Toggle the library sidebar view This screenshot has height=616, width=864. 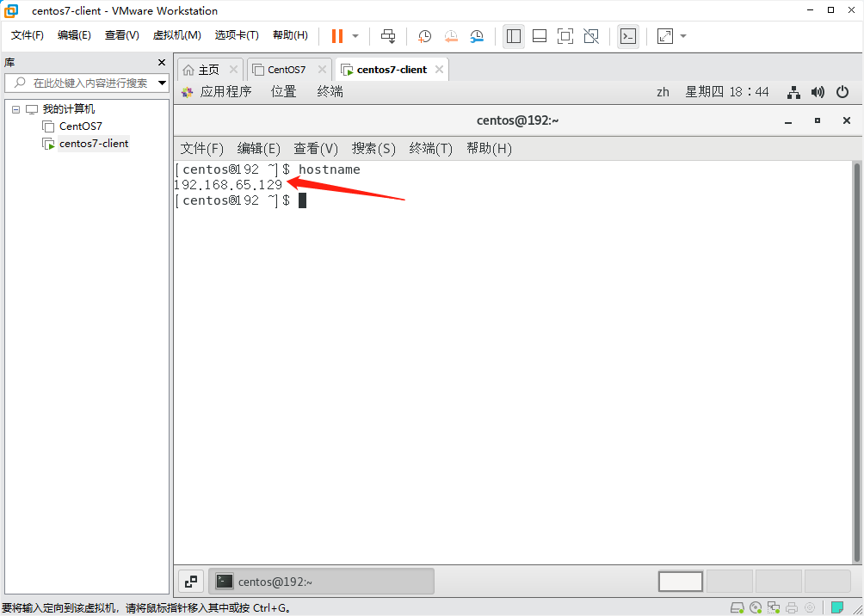click(x=514, y=36)
